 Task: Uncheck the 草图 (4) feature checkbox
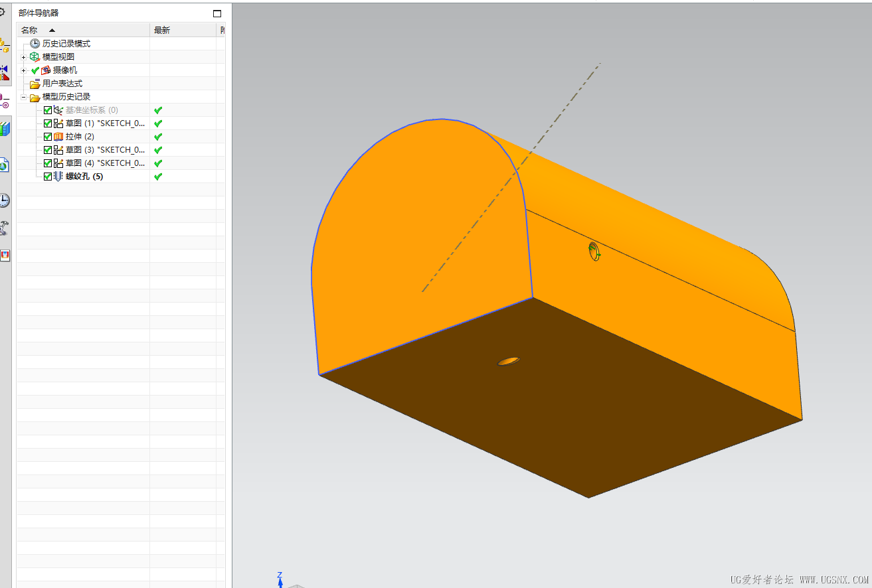48,163
